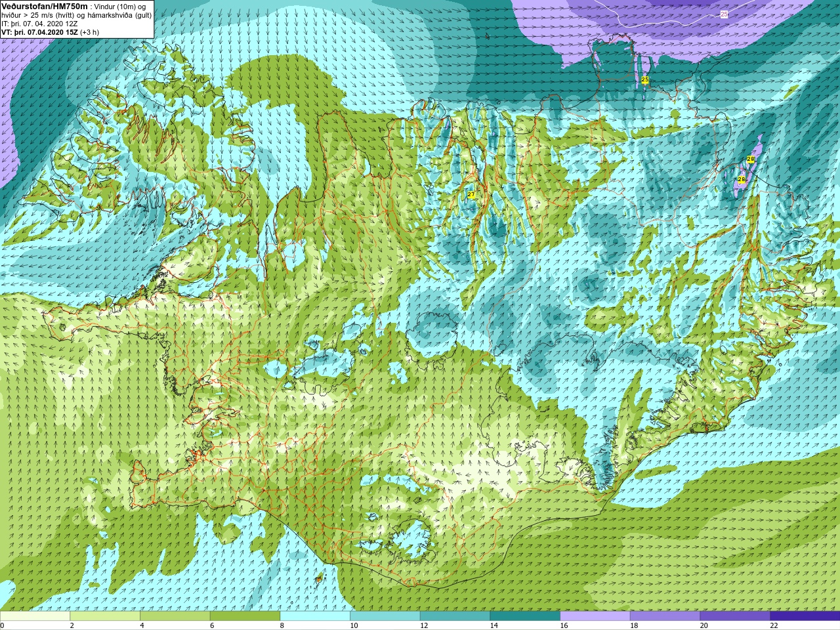Click the yellow 25 gust label on north coast
This screenshot has width=840, height=630.
(x=645, y=79)
